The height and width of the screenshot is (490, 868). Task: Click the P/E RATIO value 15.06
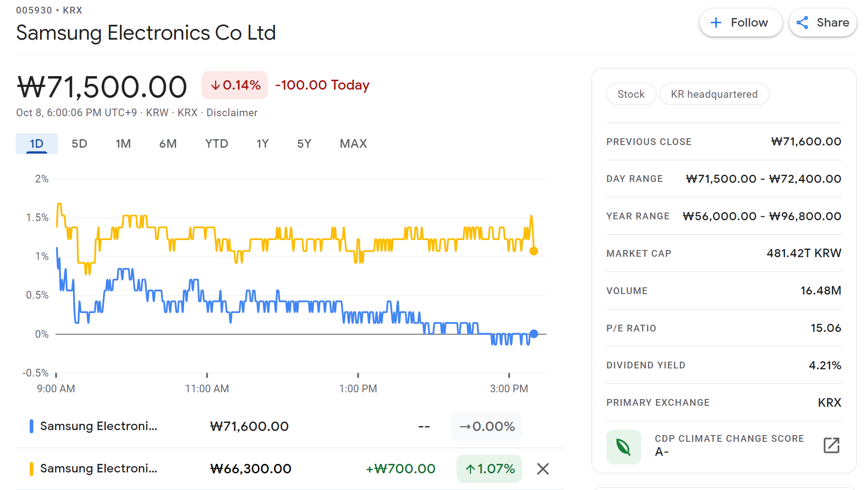tap(826, 328)
